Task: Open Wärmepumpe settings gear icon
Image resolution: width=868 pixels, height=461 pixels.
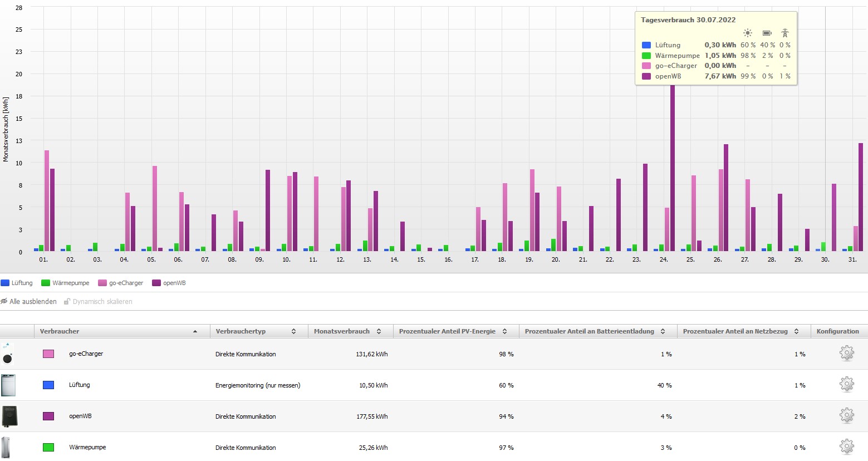Action: (846, 447)
